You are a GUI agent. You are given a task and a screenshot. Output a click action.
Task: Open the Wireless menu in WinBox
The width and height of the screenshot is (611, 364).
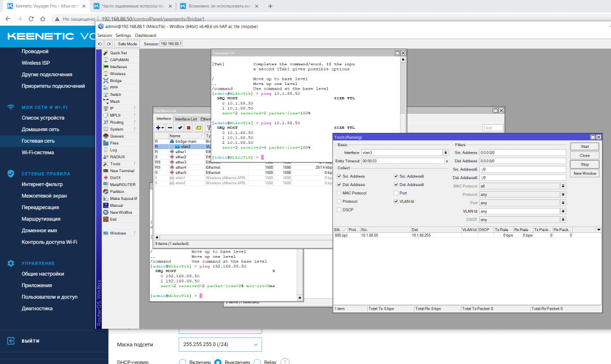[117, 73]
